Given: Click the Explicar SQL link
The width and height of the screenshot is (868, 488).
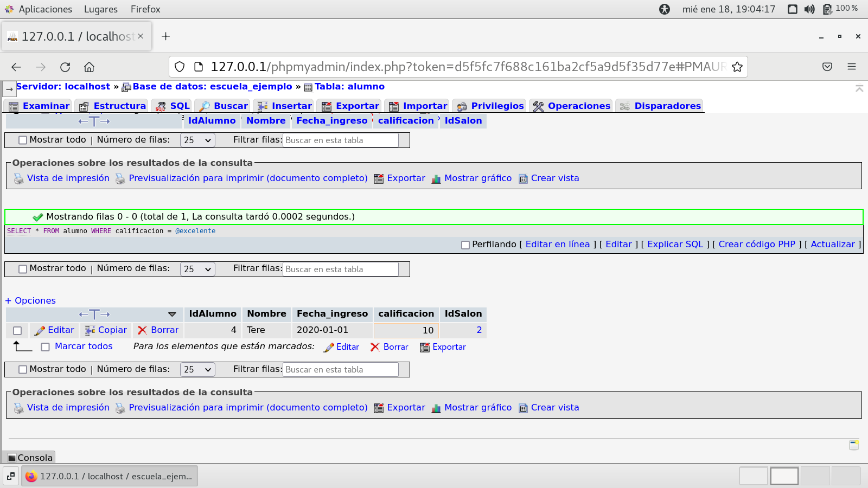Looking at the screenshot, I should click(675, 245).
